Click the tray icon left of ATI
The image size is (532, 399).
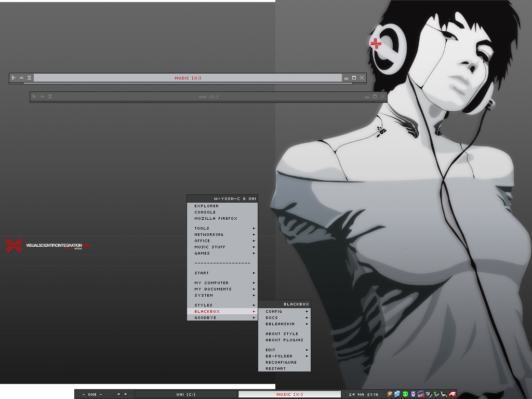tap(444, 394)
